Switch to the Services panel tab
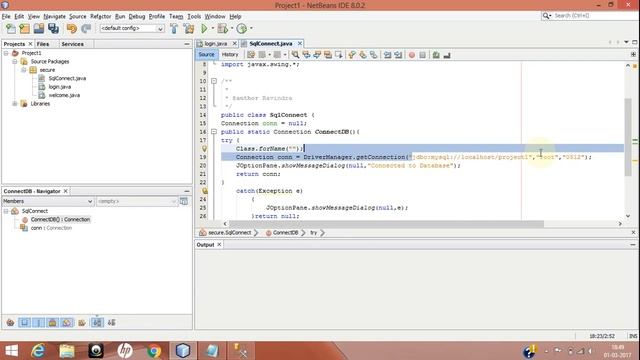This screenshot has height=360, width=640. click(x=73, y=44)
